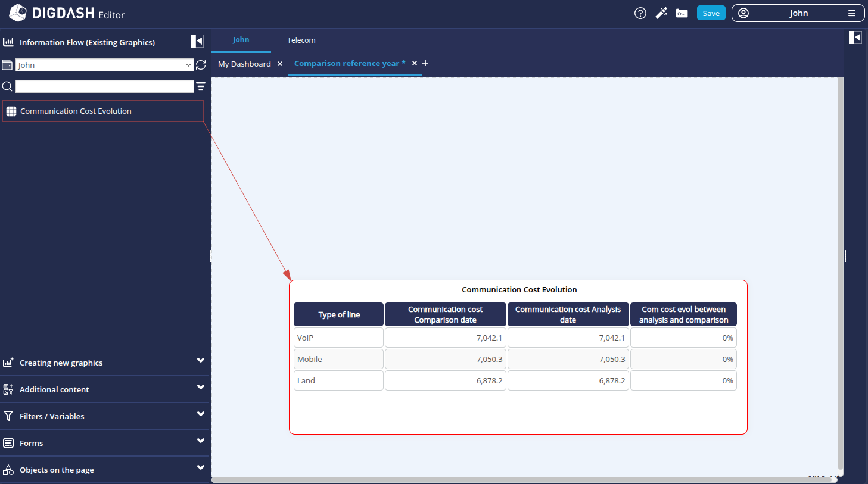868x484 pixels.
Task: Refresh the information flow list
Action: click(x=201, y=65)
